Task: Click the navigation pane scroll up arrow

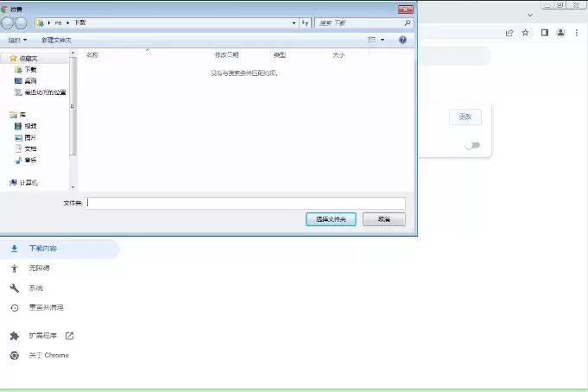Action: 73,54
